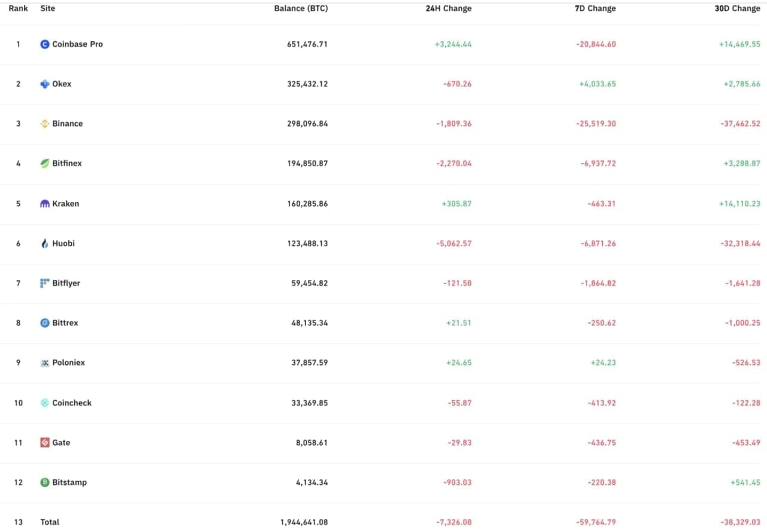Sort by the 7D Change column header

click(595, 8)
